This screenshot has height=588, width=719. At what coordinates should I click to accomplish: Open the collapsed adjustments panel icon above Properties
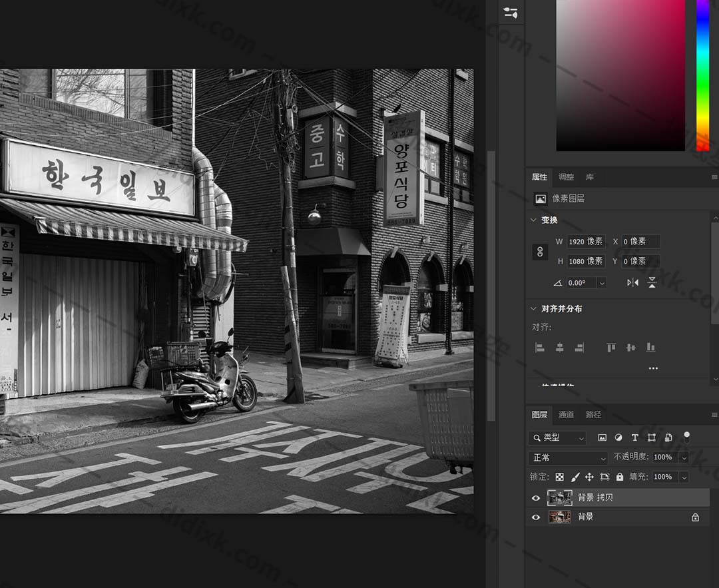511,13
